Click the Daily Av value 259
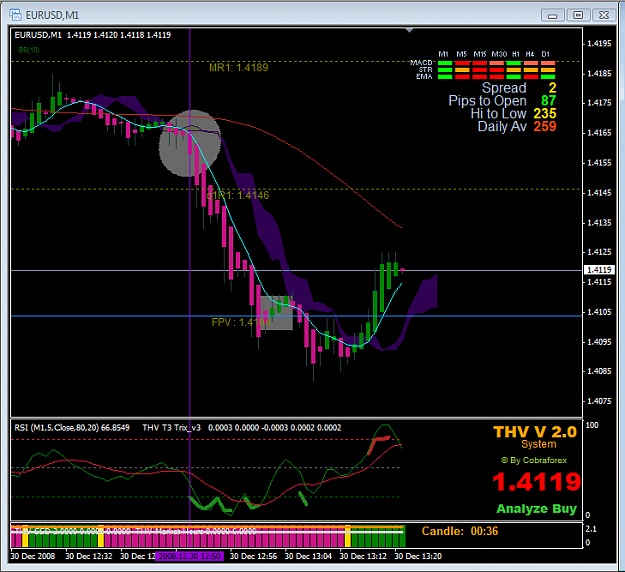 click(x=545, y=126)
